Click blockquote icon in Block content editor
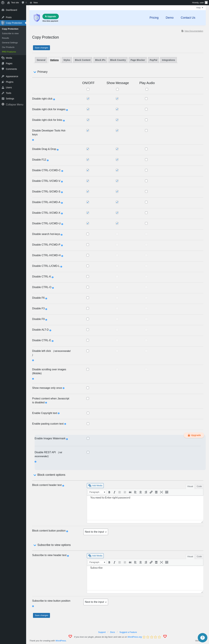209x644 pixels. (x=130, y=492)
